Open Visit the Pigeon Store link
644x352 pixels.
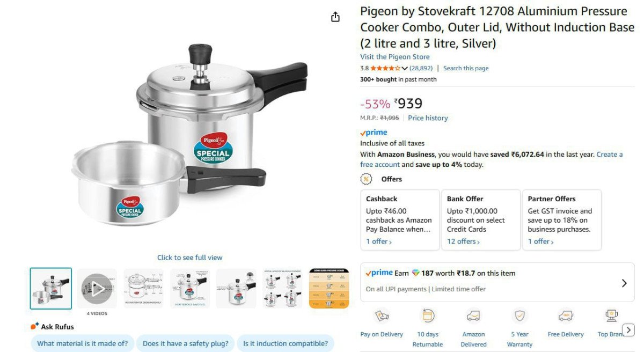(395, 56)
